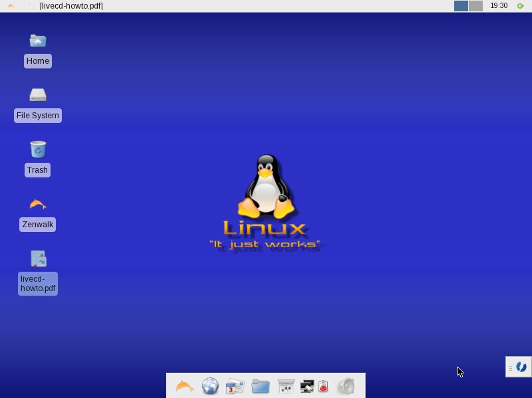Screen dimensions: 532x398
Task: Select the File System label text
Action: coord(38,116)
